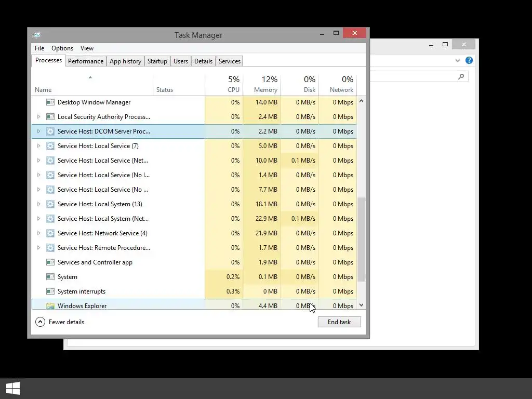Expand Service Host: Local Service (Net... row
The height and width of the screenshot is (399, 532).
38,161
